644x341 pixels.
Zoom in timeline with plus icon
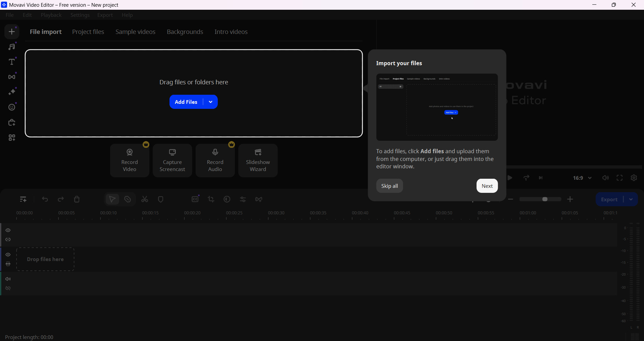(570, 200)
